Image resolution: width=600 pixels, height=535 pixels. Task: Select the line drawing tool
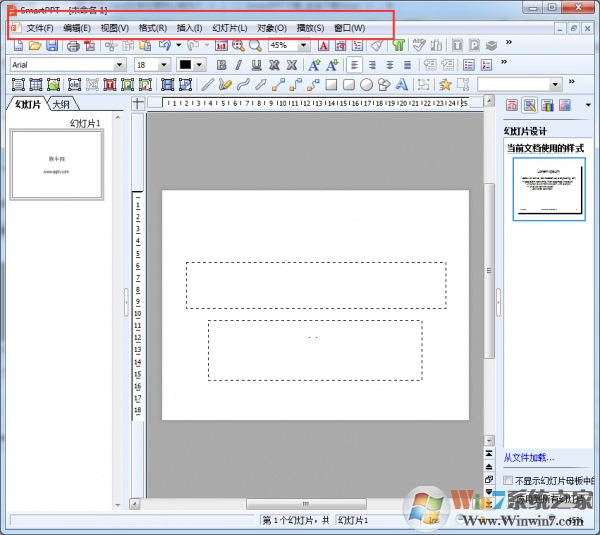[207, 85]
